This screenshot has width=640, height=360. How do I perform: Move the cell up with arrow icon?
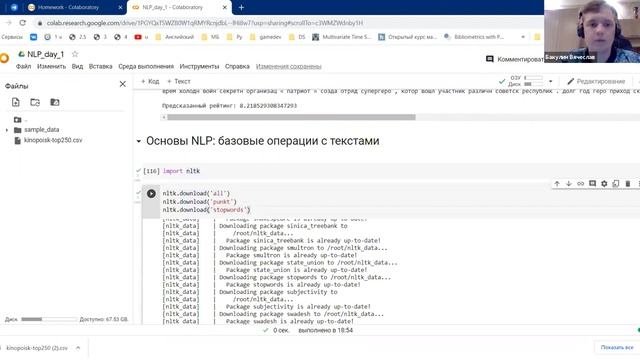(557, 184)
